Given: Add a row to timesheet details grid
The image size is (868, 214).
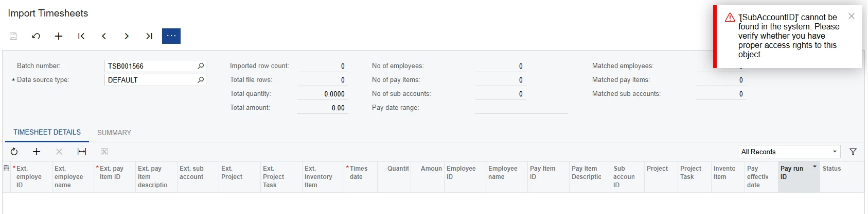Looking at the screenshot, I should 37,152.
